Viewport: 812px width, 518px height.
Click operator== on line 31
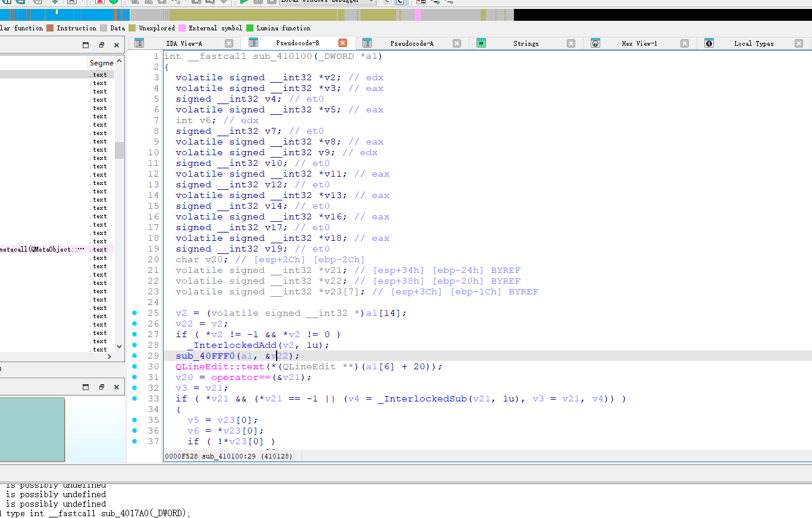pyautogui.click(x=238, y=377)
